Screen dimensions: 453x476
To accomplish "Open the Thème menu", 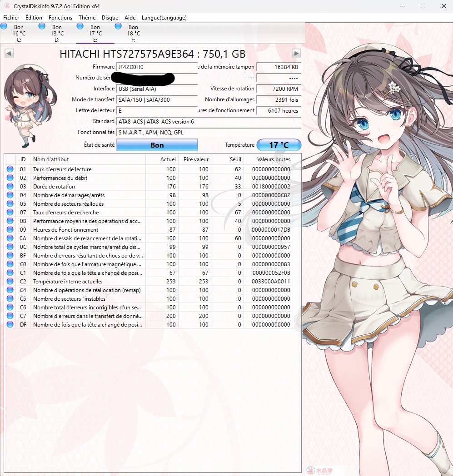I will pyautogui.click(x=87, y=18).
